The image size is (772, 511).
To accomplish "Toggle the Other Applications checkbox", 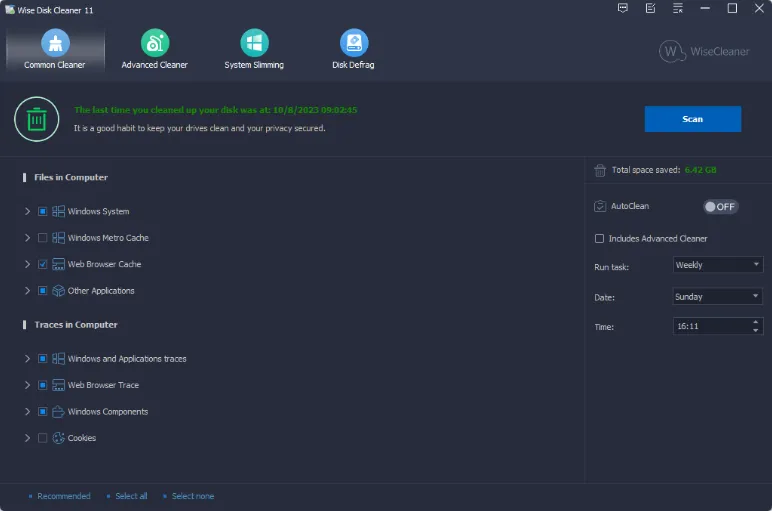I will (42, 290).
